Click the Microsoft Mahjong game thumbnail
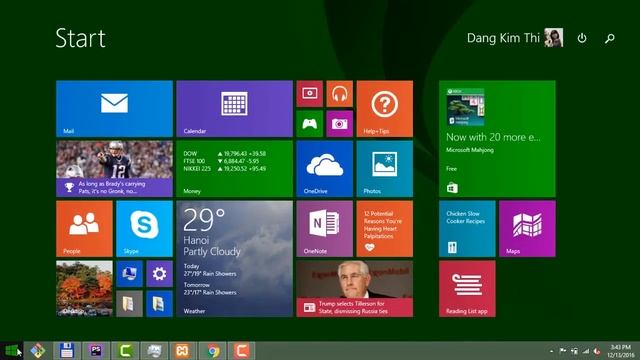This screenshot has height=360, width=640. 465,107
